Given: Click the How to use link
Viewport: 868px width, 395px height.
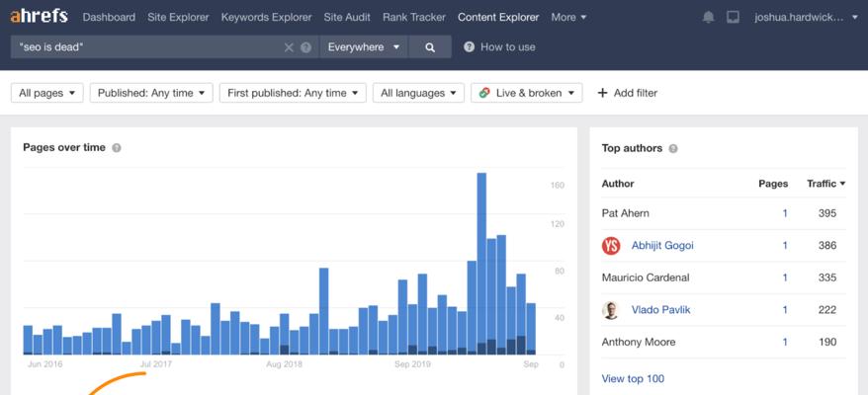Looking at the screenshot, I should 507,47.
